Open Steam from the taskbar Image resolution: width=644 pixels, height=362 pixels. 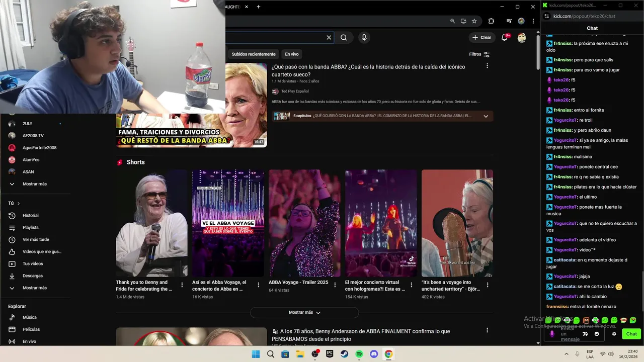(345, 354)
